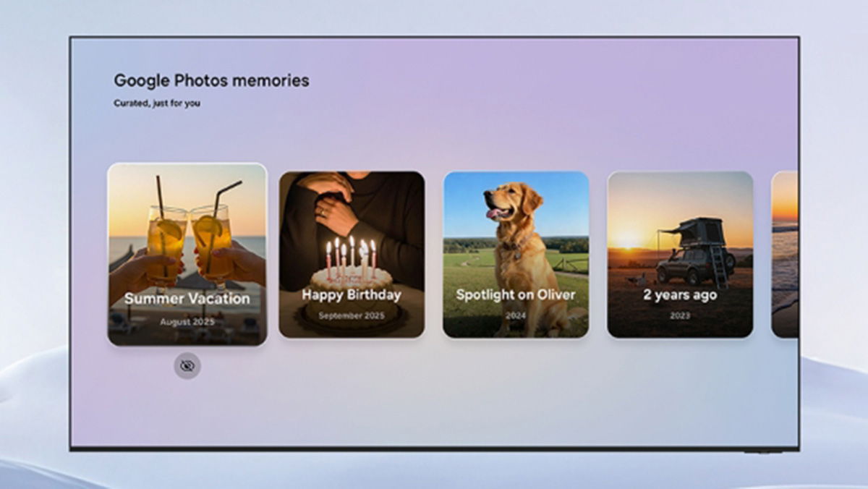This screenshot has height=489, width=868.
Task: Open the Spotlight on Oliver memory
Action: coord(516,255)
